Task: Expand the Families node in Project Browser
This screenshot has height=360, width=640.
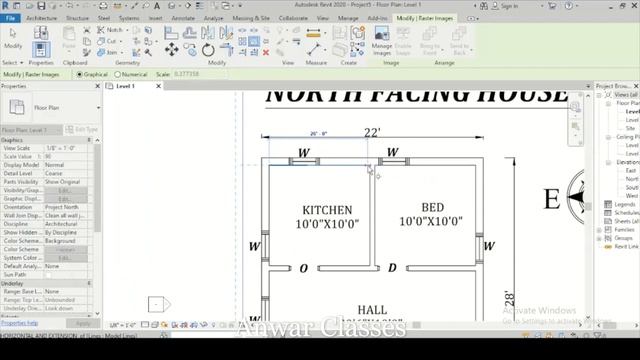Action: pos(600,230)
